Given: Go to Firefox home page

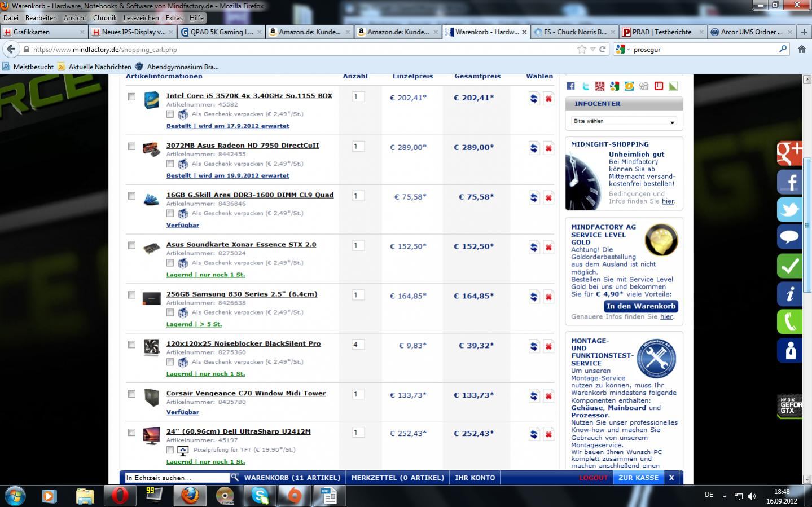Looking at the screenshot, I should pyautogui.click(x=801, y=49).
